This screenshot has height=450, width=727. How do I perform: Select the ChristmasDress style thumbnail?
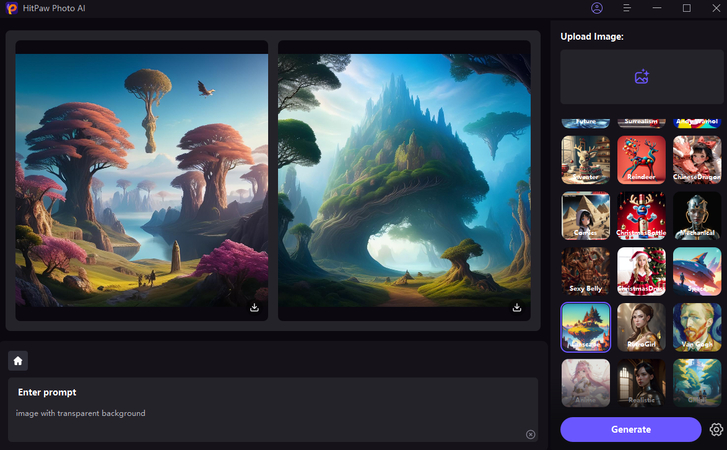(641, 271)
